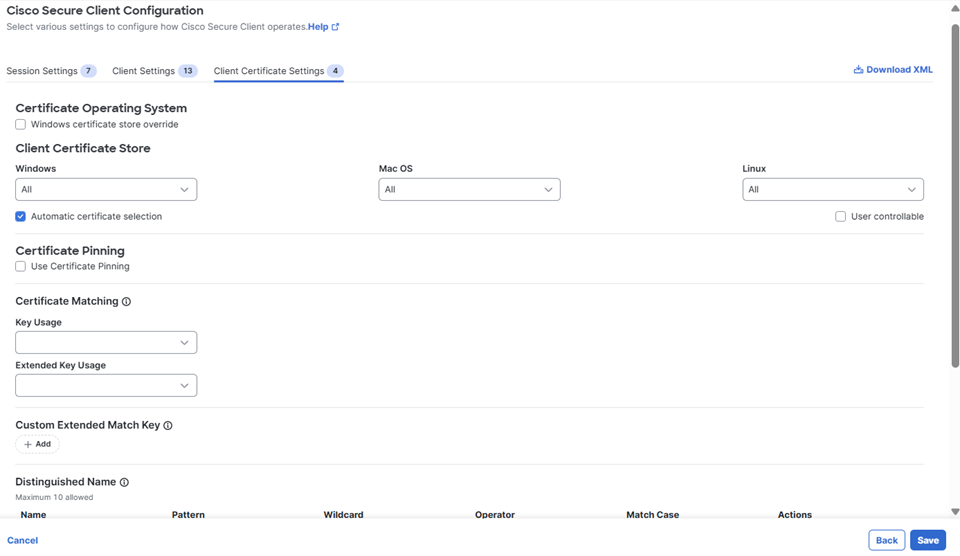Click the vertical scrollbar thumb
960x556 pixels.
click(x=954, y=196)
